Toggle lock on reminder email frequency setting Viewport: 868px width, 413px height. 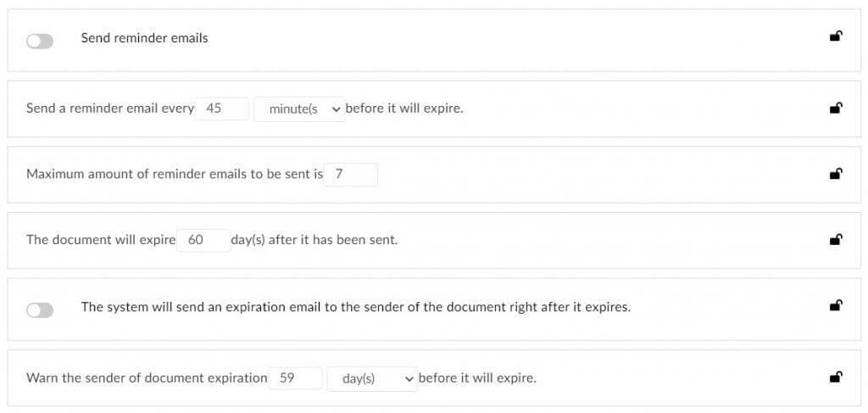tap(835, 108)
